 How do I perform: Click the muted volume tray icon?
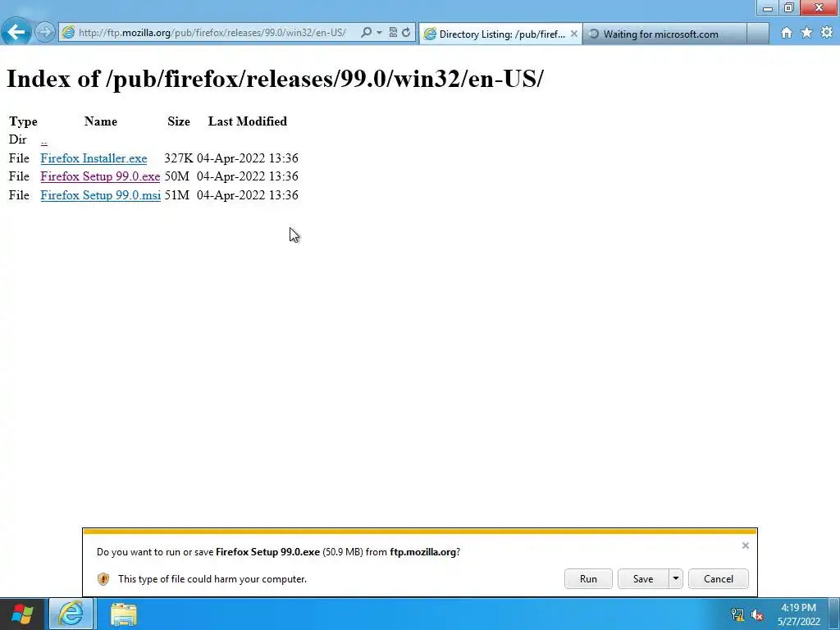click(757, 614)
